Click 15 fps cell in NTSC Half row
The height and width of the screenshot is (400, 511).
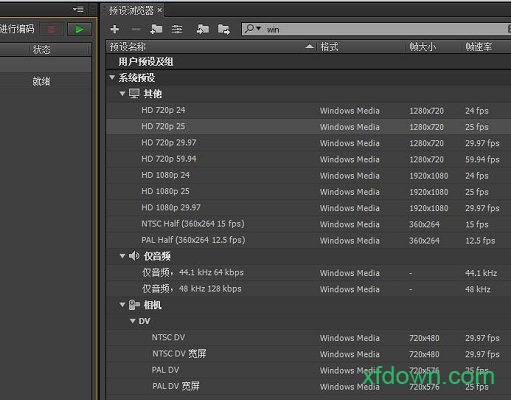point(477,224)
